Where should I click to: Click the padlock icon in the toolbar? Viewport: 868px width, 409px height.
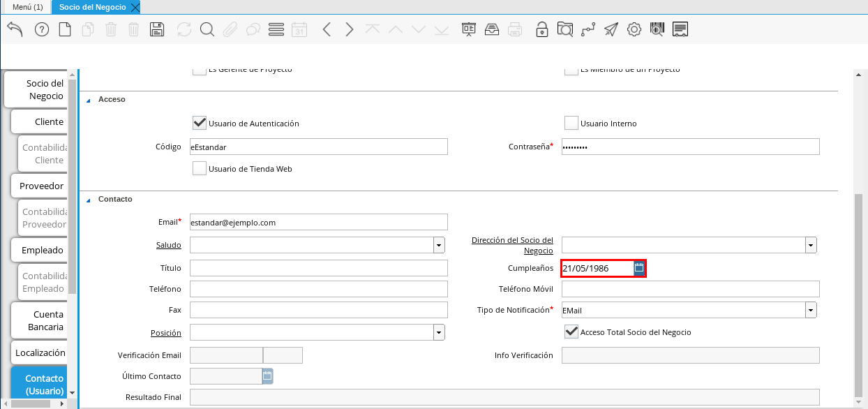tap(541, 29)
